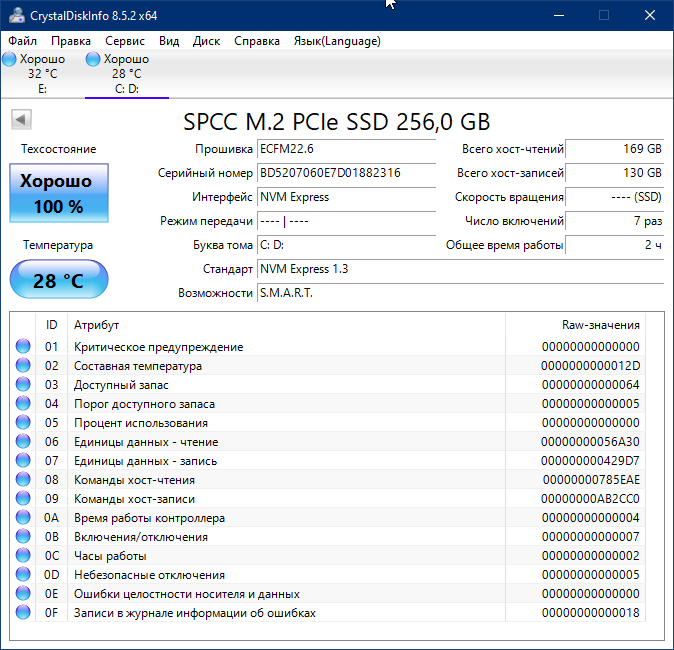The height and width of the screenshot is (650, 674).
Task: Select the Команды хост-записи row
Action: (328, 498)
